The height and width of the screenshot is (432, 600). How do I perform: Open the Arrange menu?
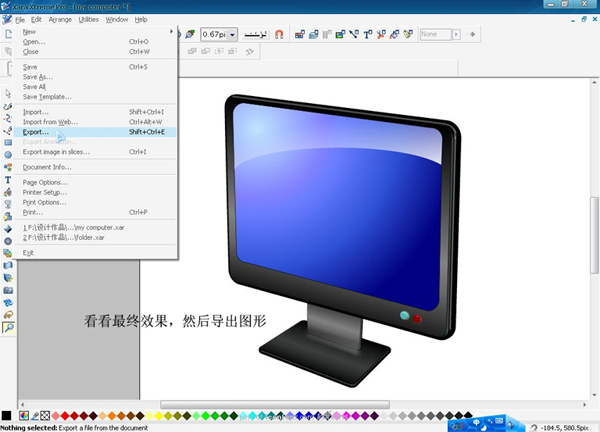[x=60, y=20]
